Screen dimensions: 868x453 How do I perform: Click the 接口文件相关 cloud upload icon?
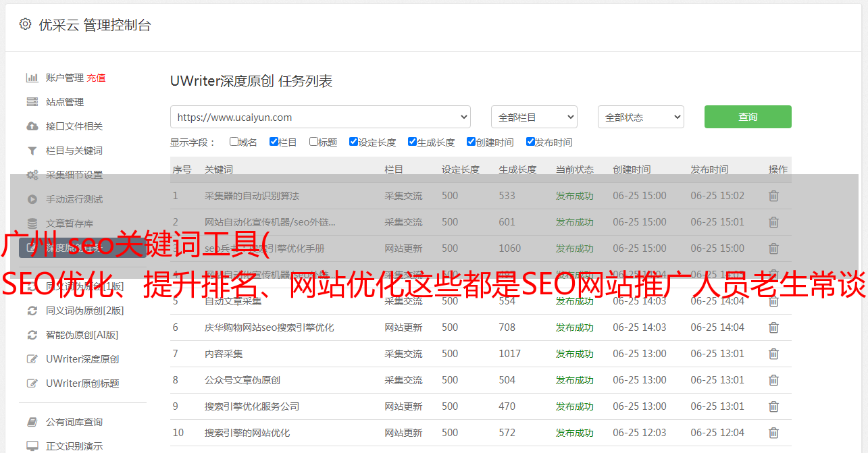32,126
